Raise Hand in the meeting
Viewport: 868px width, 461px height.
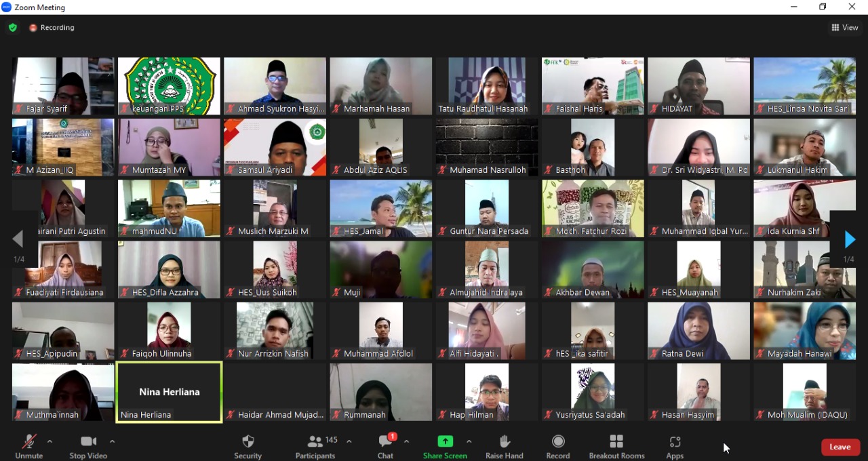[x=505, y=447]
